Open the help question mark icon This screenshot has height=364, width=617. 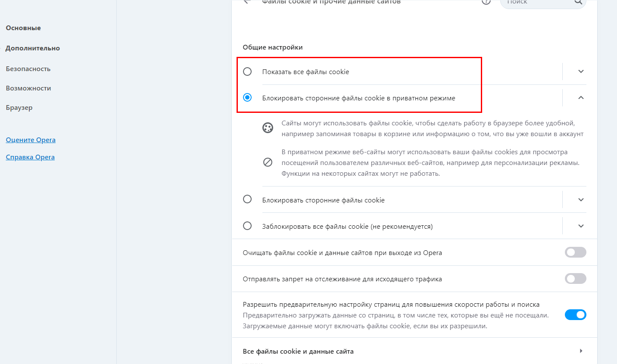pos(486,2)
